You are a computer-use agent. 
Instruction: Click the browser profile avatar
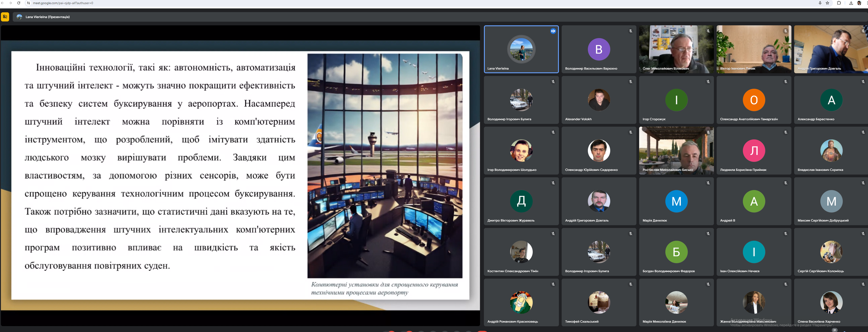[x=859, y=3]
